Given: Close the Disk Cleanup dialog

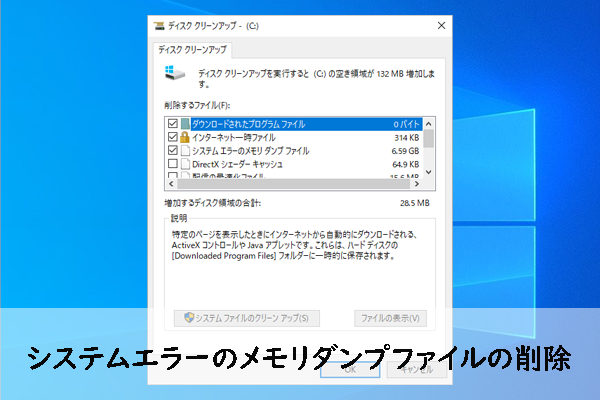Looking at the screenshot, I should pyautogui.click(x=441, y=26).
